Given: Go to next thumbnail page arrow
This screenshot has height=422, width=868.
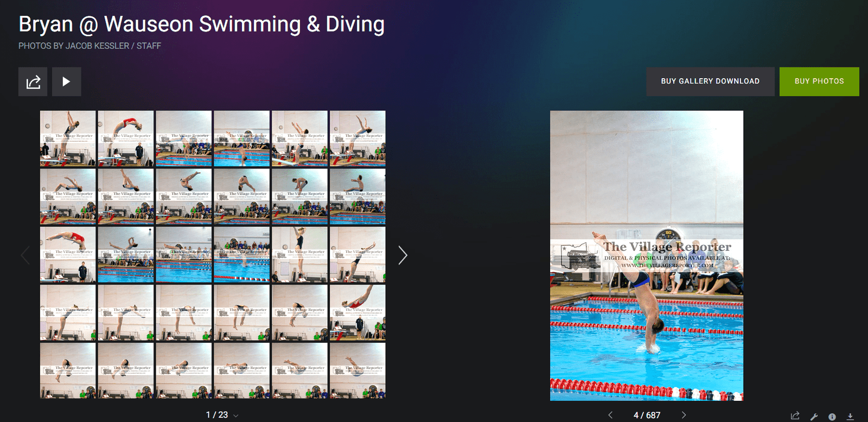Looking at the screenshot, I should tap(403, 255).
